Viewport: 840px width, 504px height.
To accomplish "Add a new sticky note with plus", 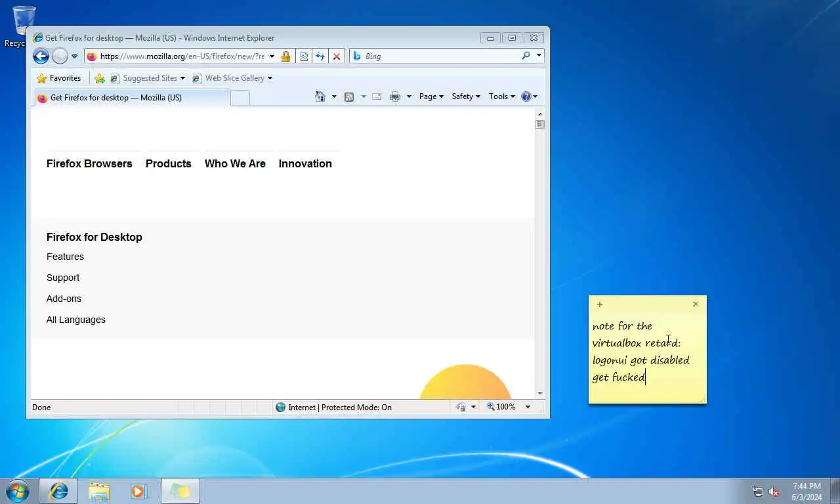I will coord(599,304).
